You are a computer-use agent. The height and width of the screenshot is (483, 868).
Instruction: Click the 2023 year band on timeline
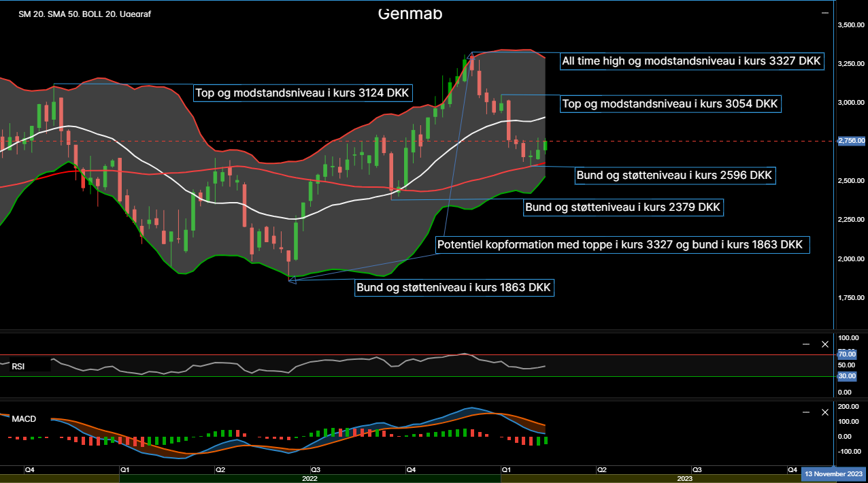point(684,479)
